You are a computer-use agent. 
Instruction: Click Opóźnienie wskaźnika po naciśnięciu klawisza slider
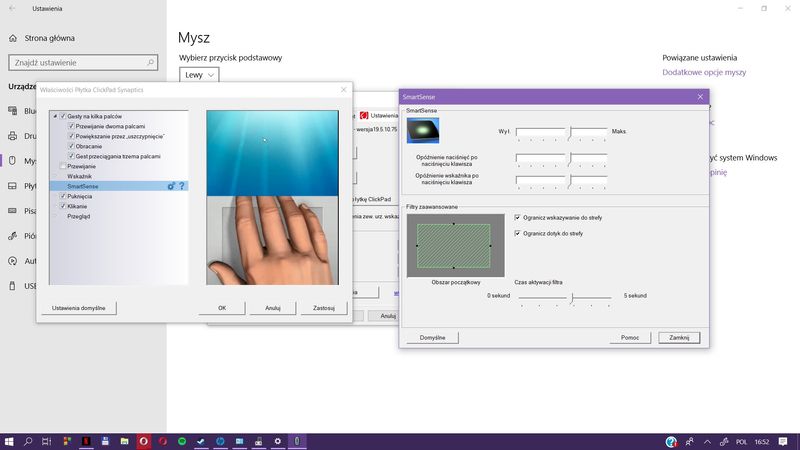pos(561,181)
